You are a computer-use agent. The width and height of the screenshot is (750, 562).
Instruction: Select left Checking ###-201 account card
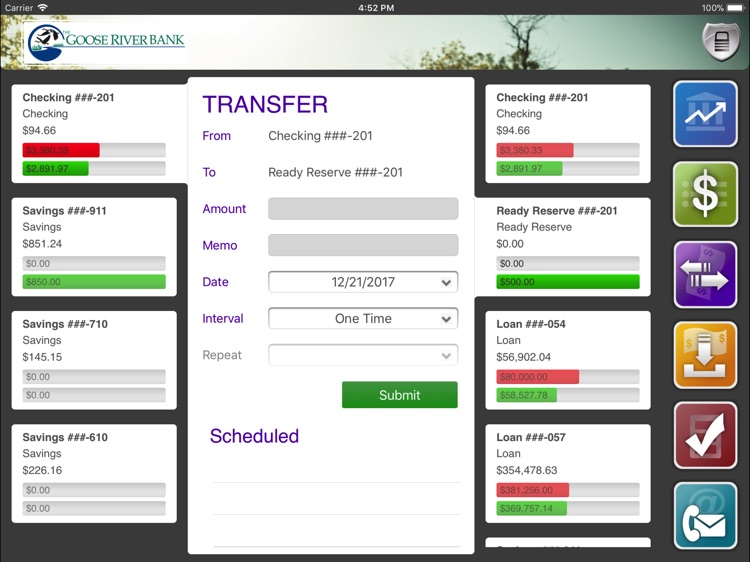pyautogui.click(x=99, y=134)
